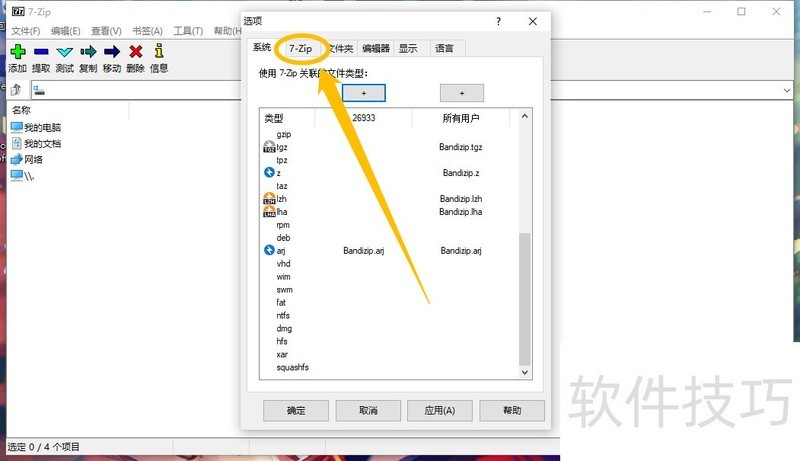Image resolution: width=800 pixels, height=461 pixels.
Task: Click the address bar input field
Action: tap(406, 90)
